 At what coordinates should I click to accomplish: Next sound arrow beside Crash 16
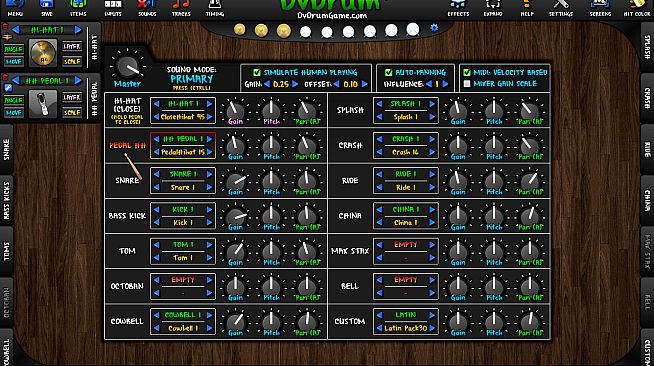tap(432, 152)
